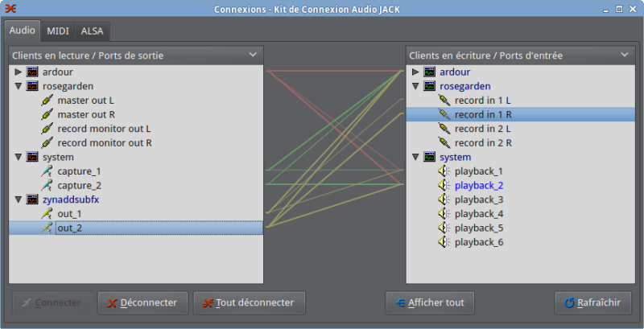The width and height of the screenshot is (644, 329).
Task: Collapse the zynaddsubfx client tree
Action: tap(18, 199)
